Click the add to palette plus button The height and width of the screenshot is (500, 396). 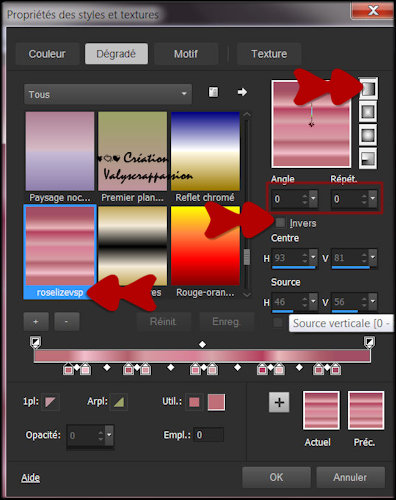tap(279, 402)
